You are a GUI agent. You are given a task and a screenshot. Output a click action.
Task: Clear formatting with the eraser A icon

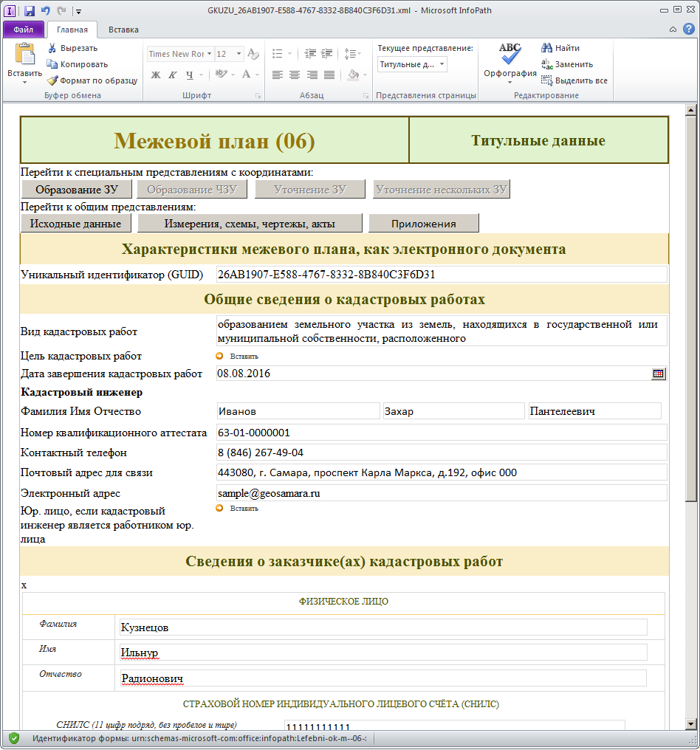tap(253, 54)
